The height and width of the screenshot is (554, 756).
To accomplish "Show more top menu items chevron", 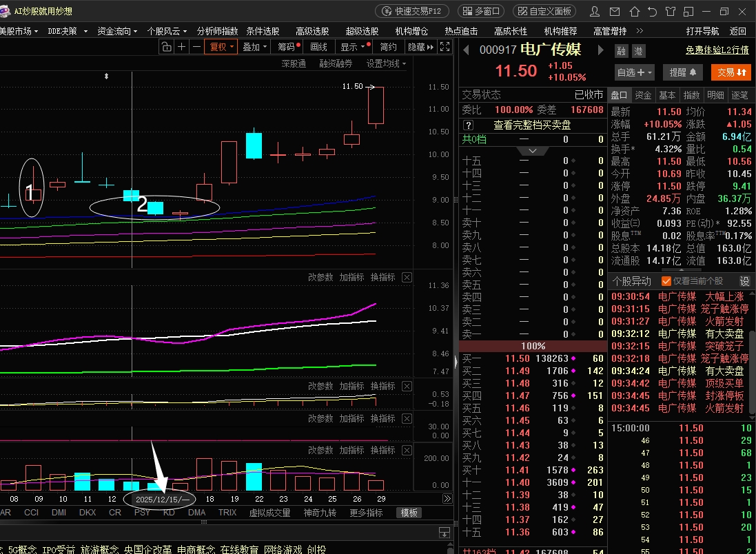I will click(x=640, y=31).
